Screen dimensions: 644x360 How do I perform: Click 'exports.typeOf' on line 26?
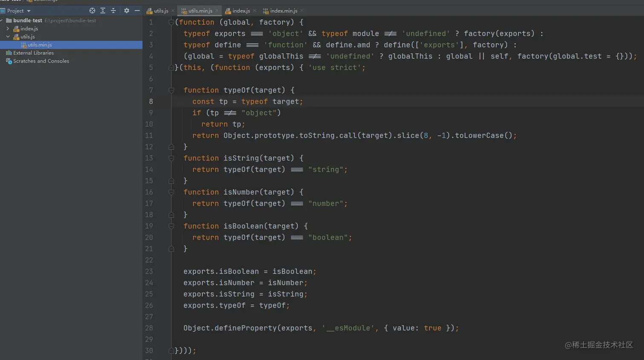pyautogui.click(x=215, y=306)
